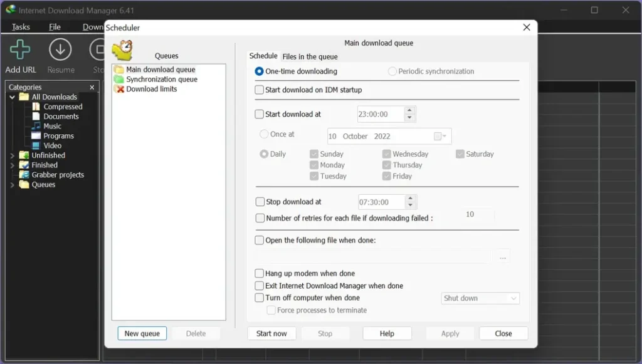
Task: Increment the Stop download time spinner
Action: coord(411,199)
